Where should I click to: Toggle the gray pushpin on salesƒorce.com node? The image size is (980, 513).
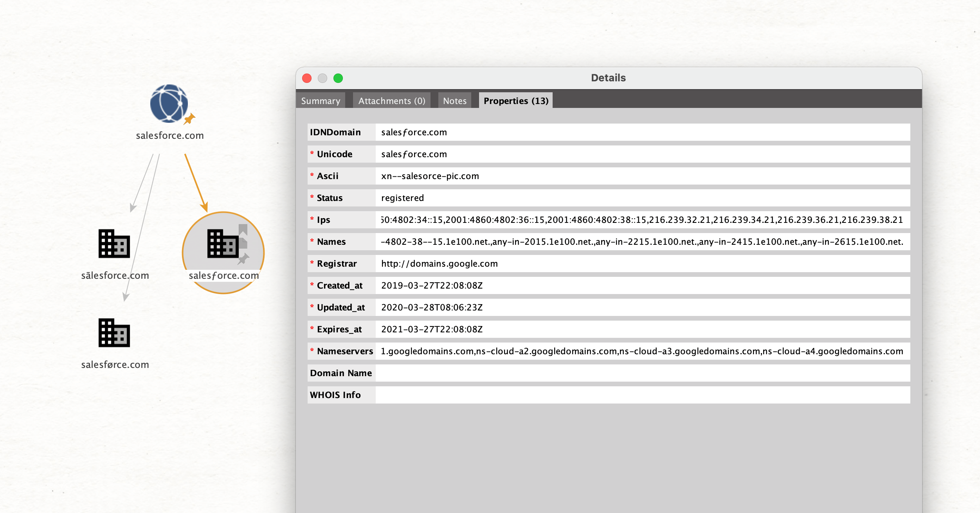(x=243, y=258)
